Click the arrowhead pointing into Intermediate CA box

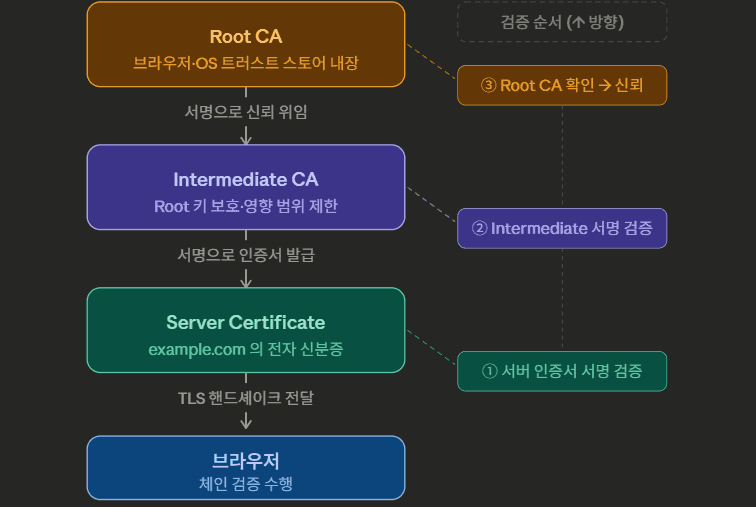[x=246, y=137]
